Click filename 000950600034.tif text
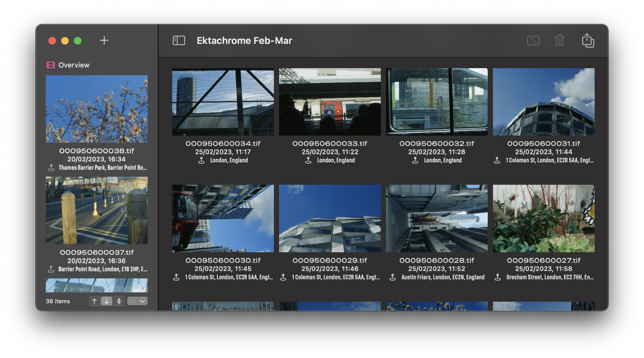This screenshot has height=358, width=644. click(x=223, y=144)
